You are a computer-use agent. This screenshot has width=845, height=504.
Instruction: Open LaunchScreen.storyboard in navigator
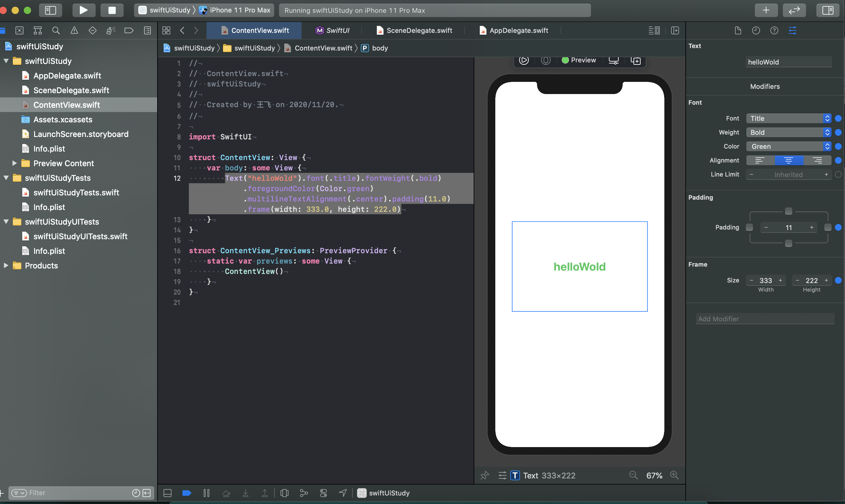(x=81, y=134)
